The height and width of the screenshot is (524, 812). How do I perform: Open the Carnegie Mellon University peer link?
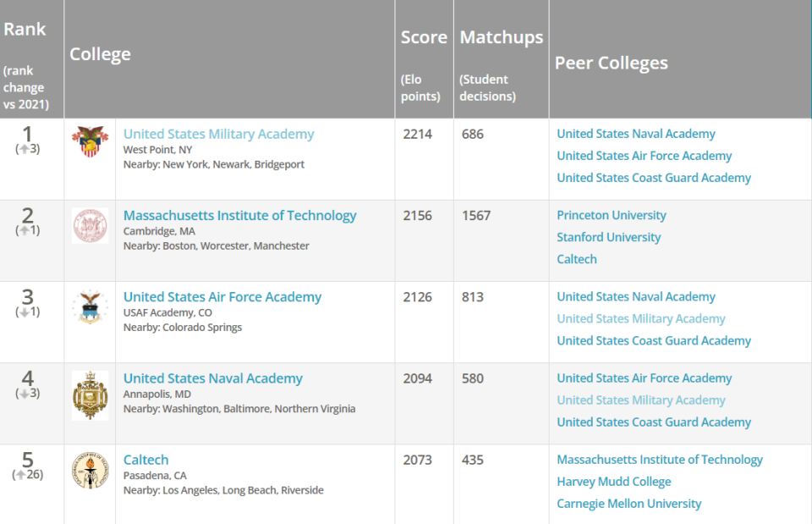click(x=629, y=503)
